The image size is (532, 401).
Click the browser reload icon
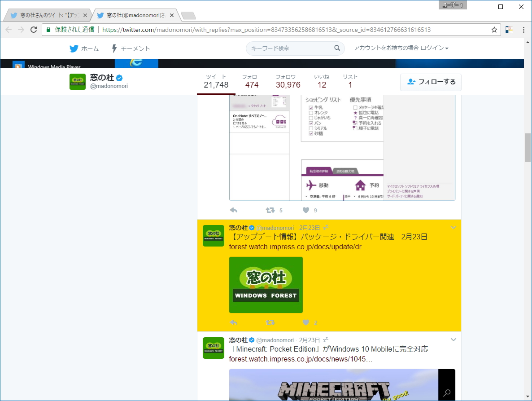pyautogui.click(x=34, y=29)
